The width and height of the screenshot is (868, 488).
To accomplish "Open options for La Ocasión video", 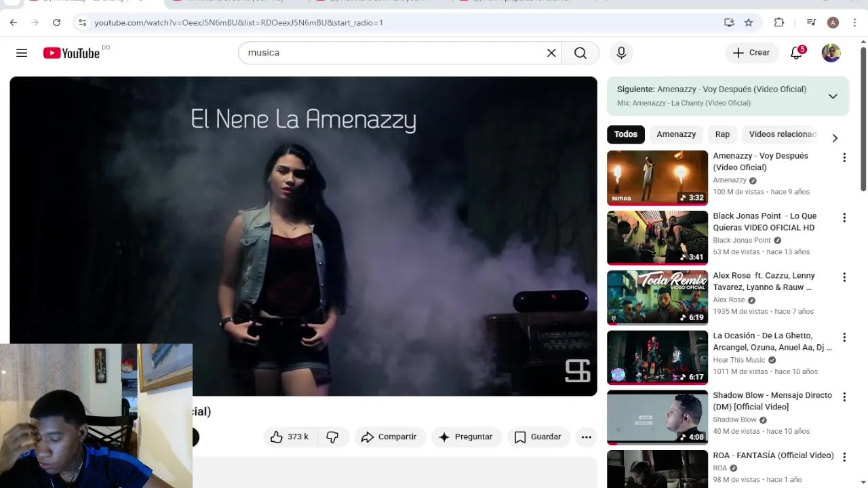I will coord(844,338).
